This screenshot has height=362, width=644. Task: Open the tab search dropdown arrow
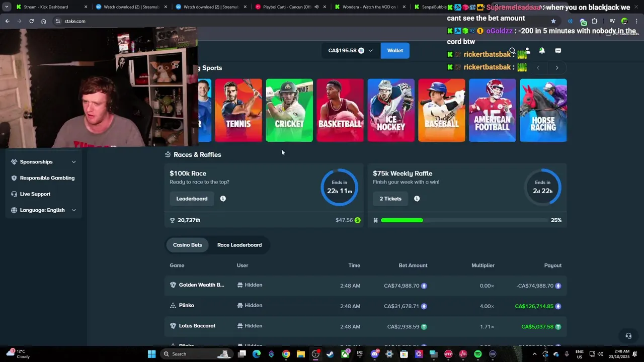click(x=6, y=7)
